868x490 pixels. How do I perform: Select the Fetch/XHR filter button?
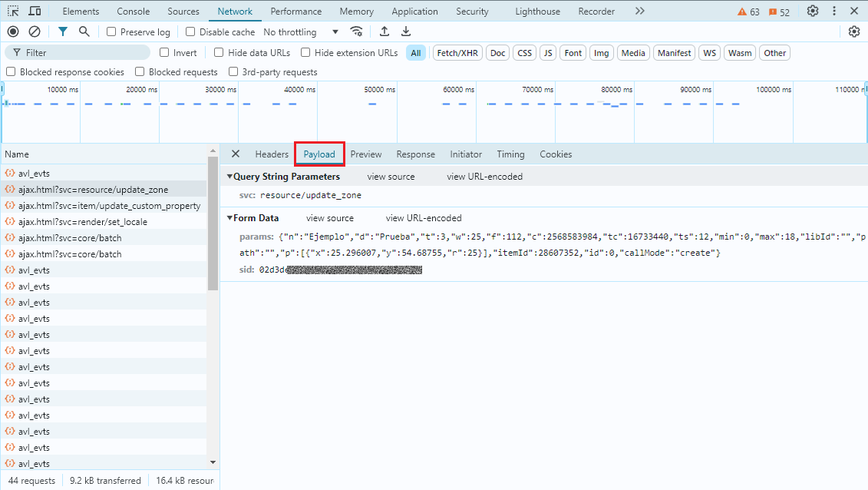[457, 53]
